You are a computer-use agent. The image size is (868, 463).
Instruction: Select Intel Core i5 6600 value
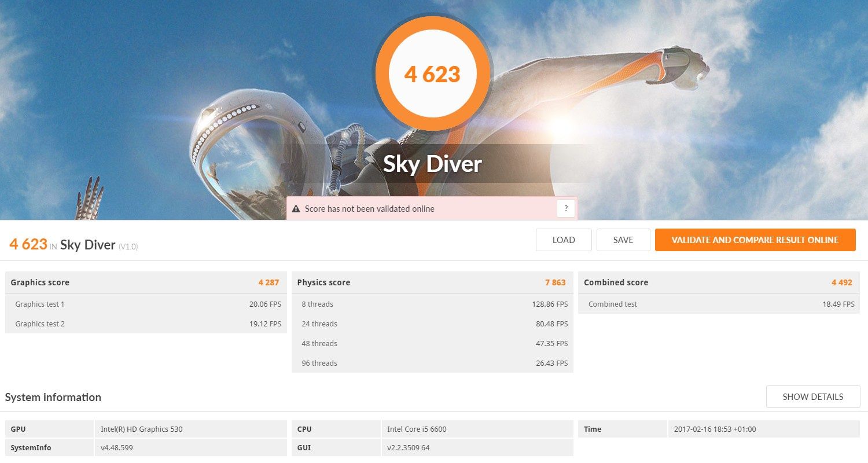417,429
